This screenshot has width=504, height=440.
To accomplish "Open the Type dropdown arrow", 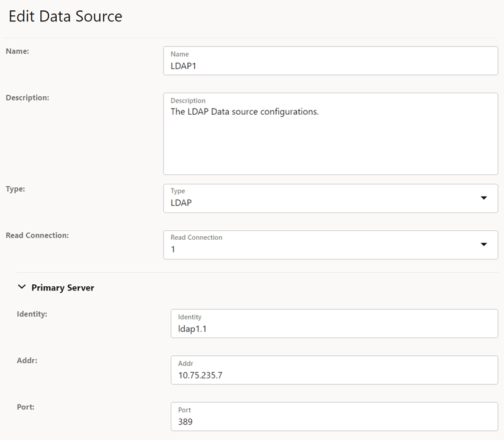I will pos(484,198).
